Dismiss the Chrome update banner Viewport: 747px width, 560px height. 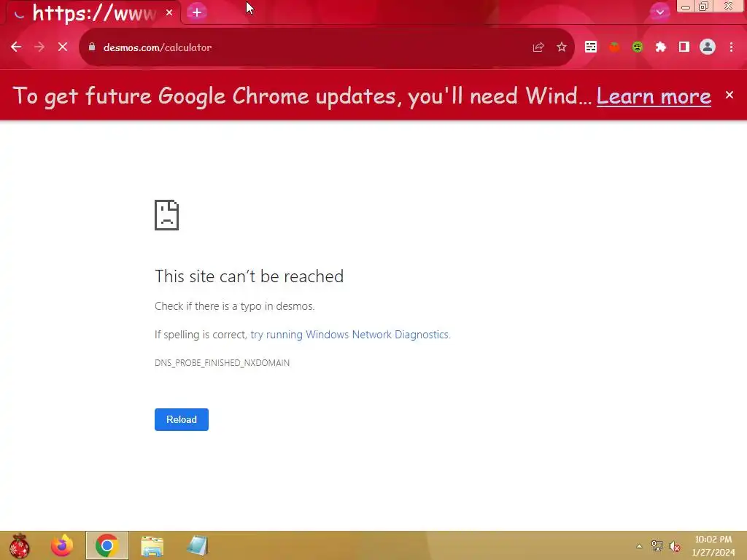click(x=729, y=95)
